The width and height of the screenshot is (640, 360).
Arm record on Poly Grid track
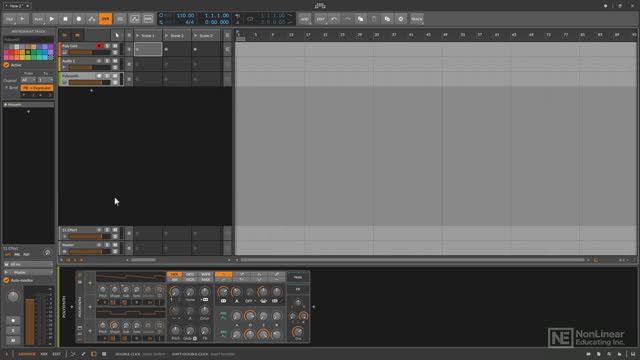(99, 46)
